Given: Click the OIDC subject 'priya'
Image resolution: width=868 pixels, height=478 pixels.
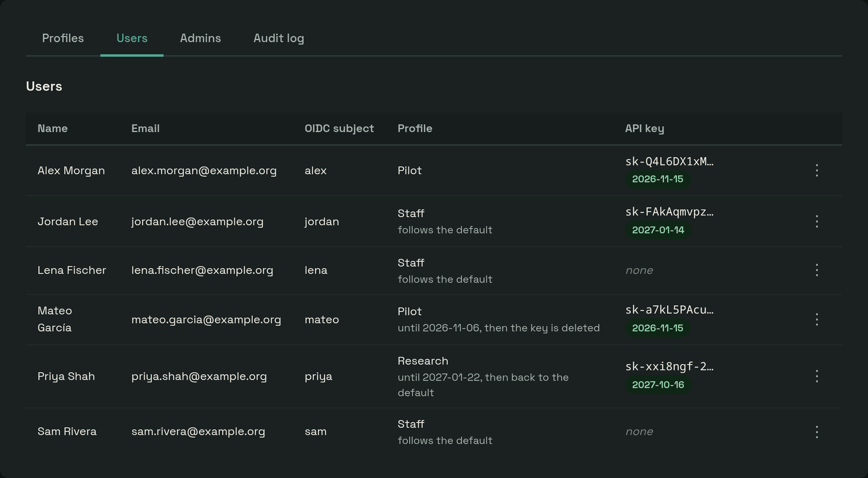Looking at the screenshot, I should 319,377.
